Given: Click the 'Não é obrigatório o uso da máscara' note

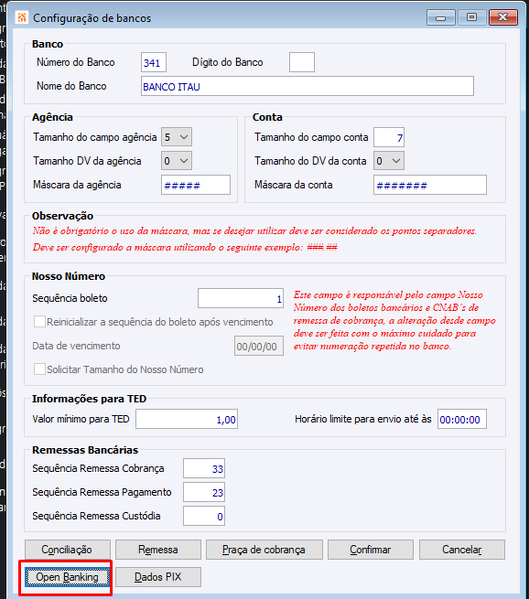Looking at the screenshot, I should pyautogui.click(x=255, y=231).
